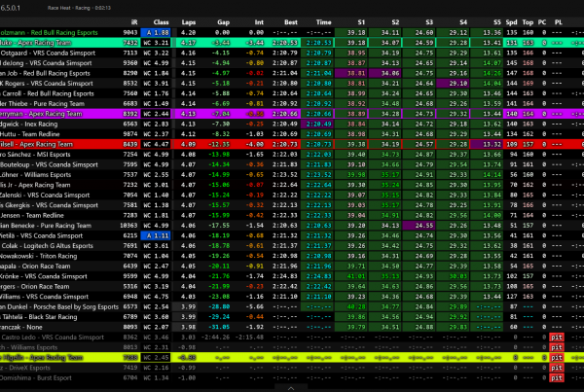The width and height of the screenshot is (584, 392).
Task: Click the S1 sector column header
Action: 361,22
